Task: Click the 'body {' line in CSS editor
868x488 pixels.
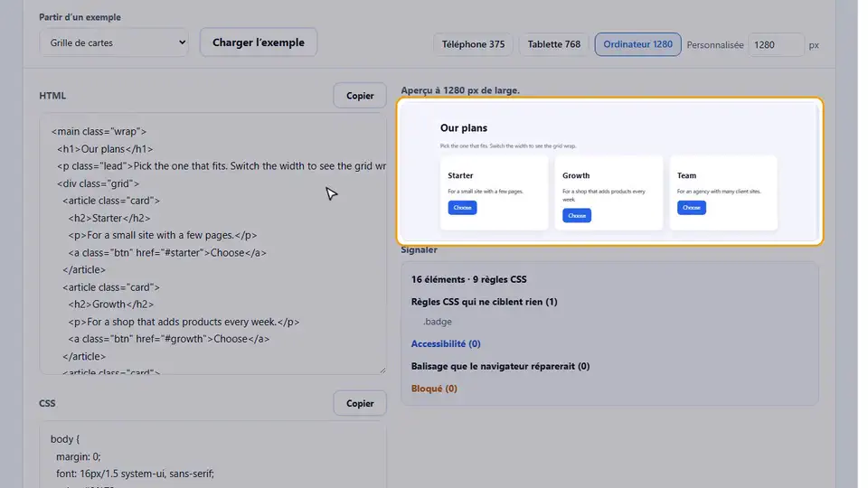Action: coord(65,439)
